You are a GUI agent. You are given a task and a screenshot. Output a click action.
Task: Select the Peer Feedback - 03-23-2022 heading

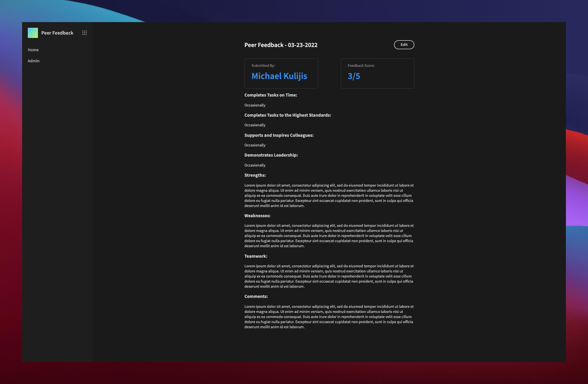[x=281, y=45]
